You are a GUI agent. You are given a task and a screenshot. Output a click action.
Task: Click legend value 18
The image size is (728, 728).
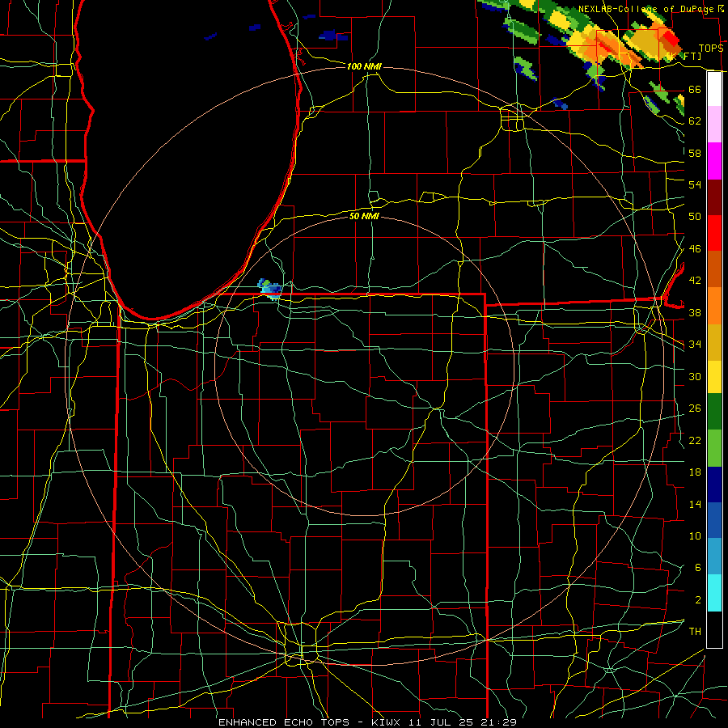point(695,472)
